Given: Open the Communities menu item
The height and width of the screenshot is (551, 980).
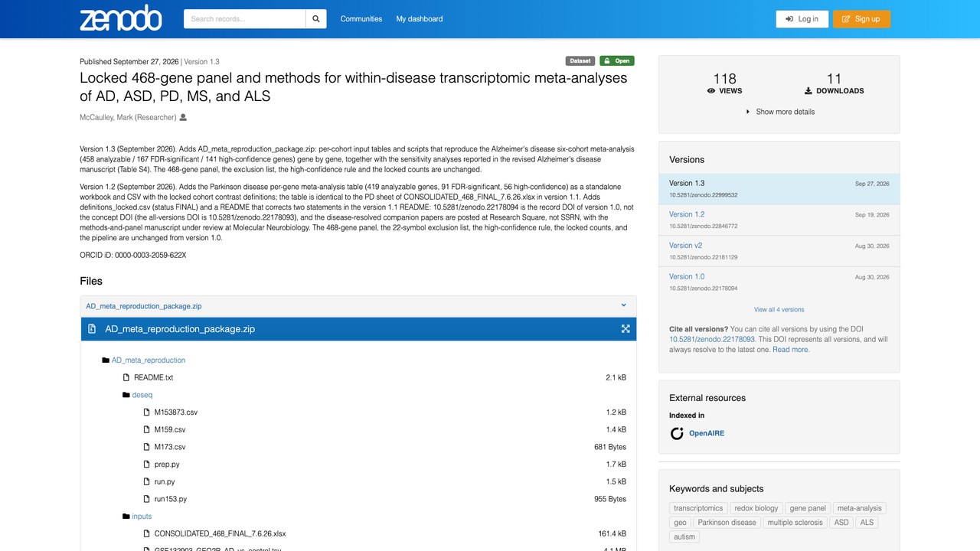Looking at the screenshot, I should 361,19.
